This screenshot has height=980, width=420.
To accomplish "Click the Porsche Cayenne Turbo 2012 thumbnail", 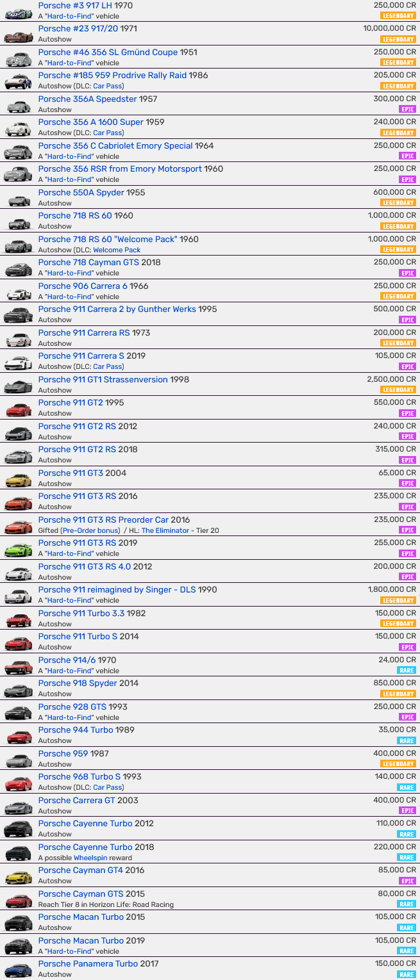I will pos(18,829).
